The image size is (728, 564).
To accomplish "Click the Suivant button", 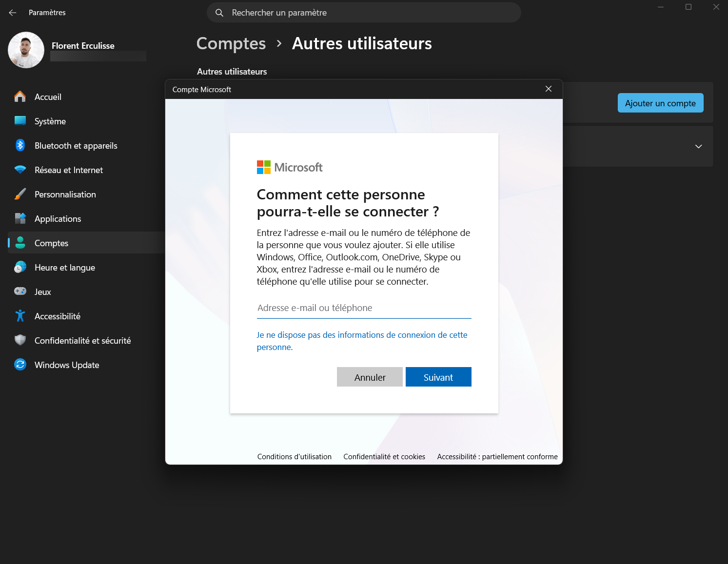I will point(438,377).
